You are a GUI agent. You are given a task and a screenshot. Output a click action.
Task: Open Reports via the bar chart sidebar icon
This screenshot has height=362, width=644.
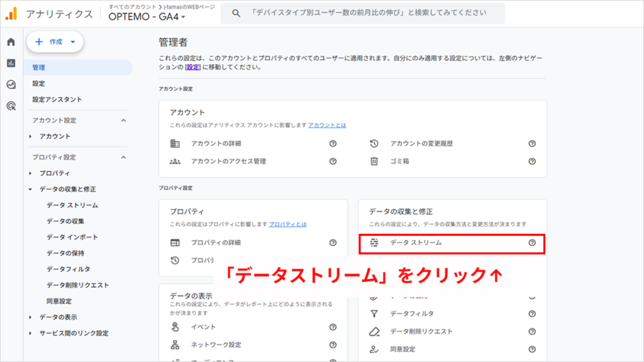pos(11,63)
